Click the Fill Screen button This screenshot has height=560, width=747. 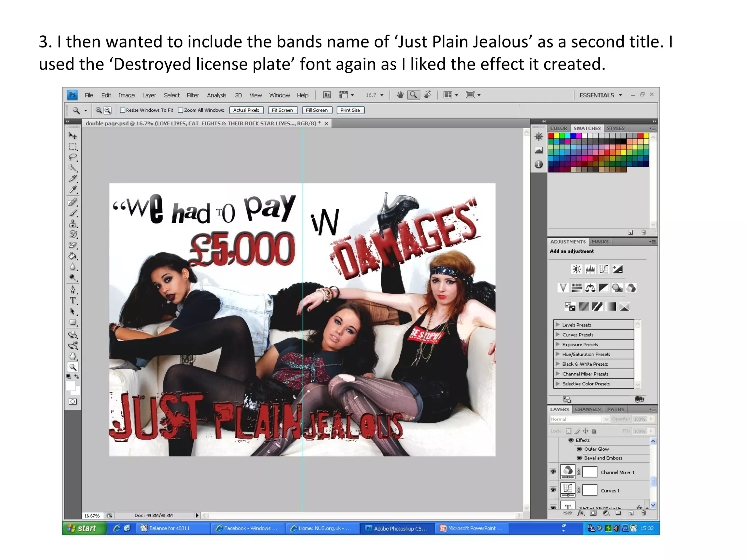(x=317, y=110)
